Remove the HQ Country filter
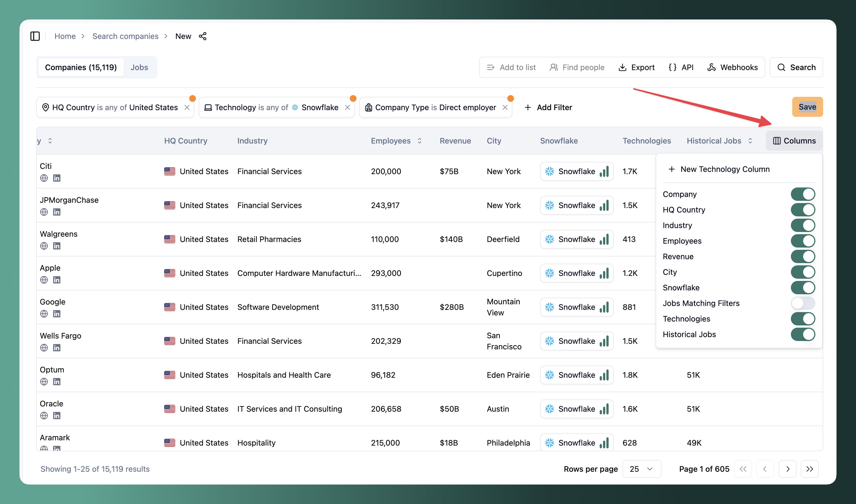 tap(187, 107)
